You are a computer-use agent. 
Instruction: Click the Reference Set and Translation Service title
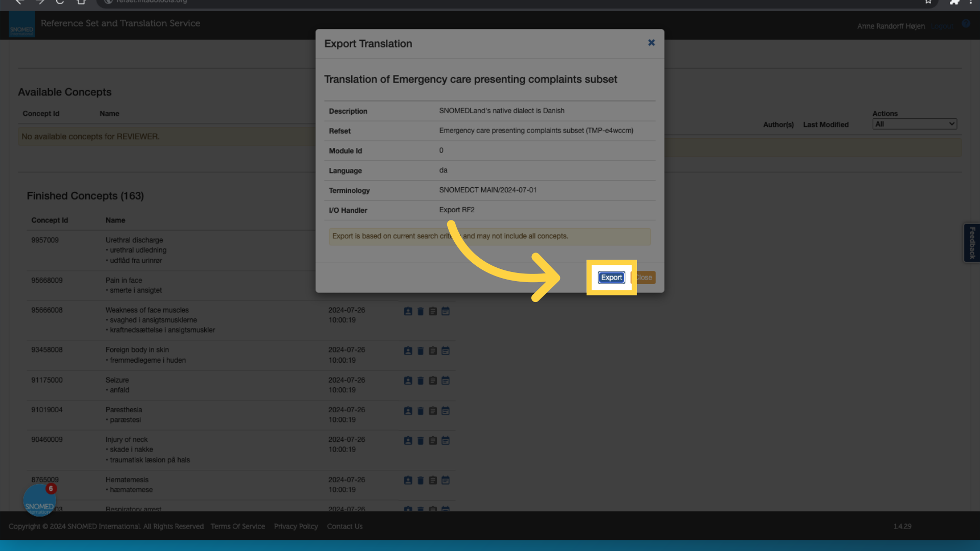click(120, 23)
